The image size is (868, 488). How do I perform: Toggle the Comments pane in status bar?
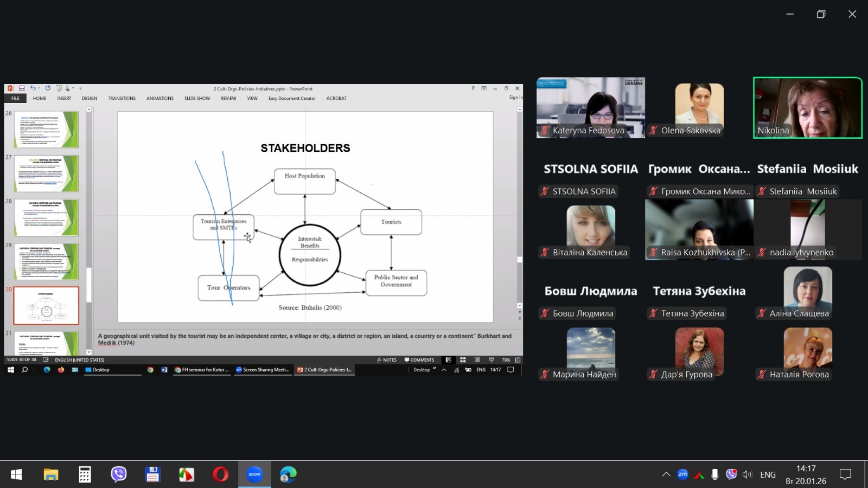pyautogui.click(x=419, y=360)
